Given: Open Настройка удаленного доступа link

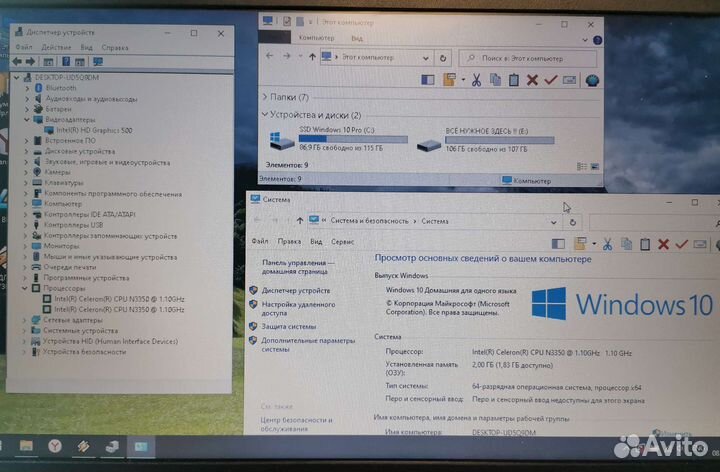Looking at the screenshot, I should point(298,309).
